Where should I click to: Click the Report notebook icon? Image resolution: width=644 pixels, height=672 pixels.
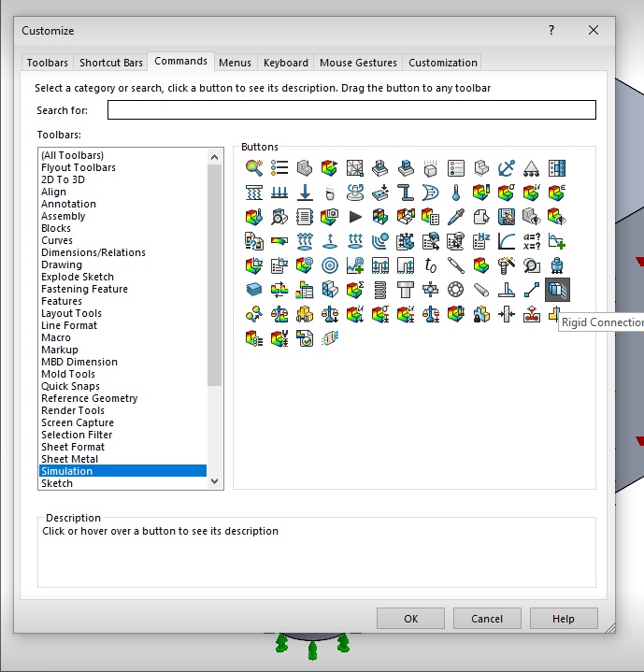(305, 217)
